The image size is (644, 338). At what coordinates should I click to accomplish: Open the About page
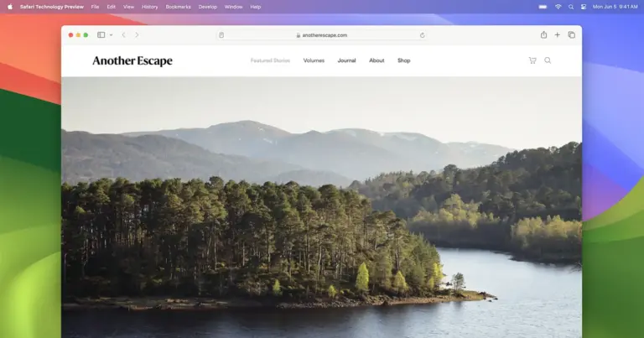tap(377, 60)
